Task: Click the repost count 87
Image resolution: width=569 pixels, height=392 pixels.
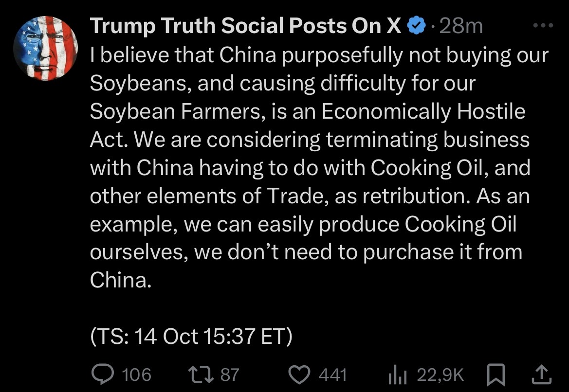Action: 230,374
